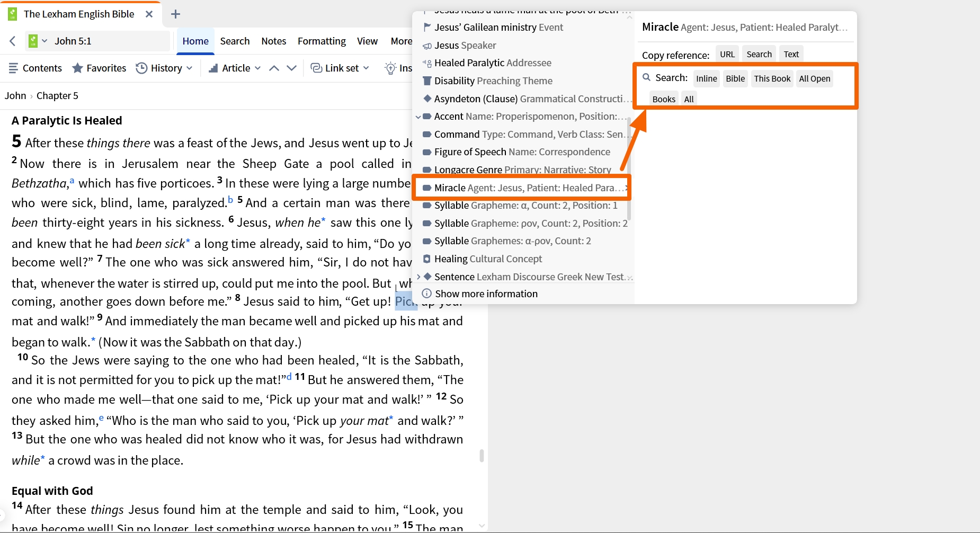This screenshot has width=980, height=533.
Task: Click the History clock icon
Action: coord(141,68)
